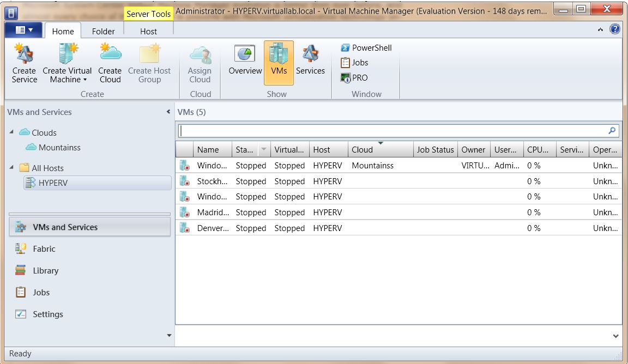Open the PRO window

tap(354, 78)
